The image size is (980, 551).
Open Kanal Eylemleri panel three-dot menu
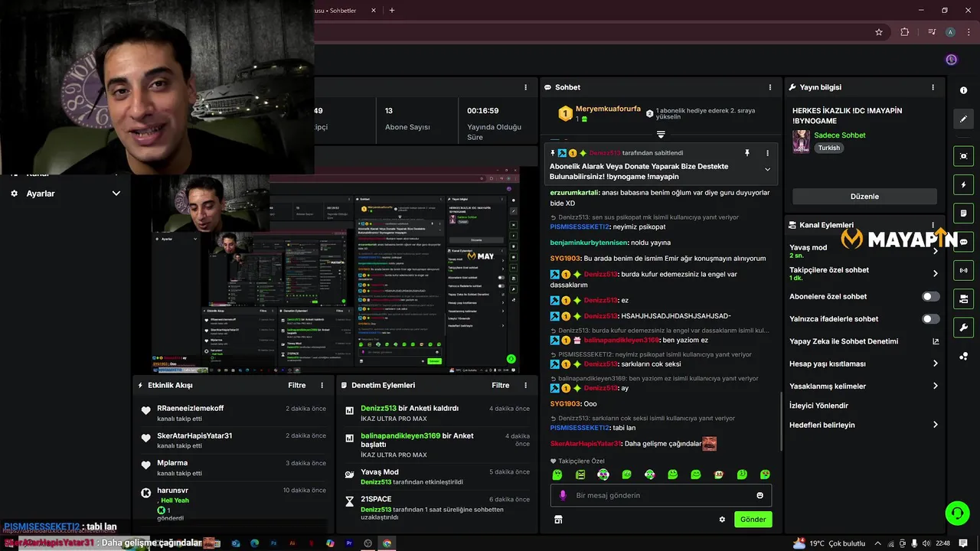tap(933, 225)
